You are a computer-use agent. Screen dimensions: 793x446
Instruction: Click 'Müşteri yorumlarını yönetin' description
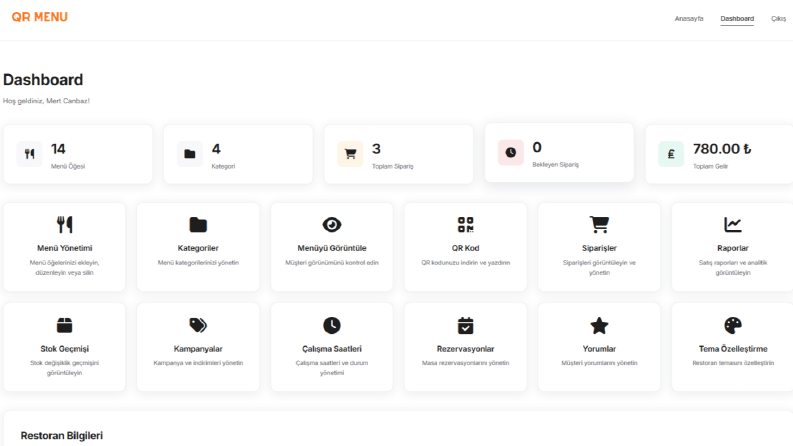(599, 363)
